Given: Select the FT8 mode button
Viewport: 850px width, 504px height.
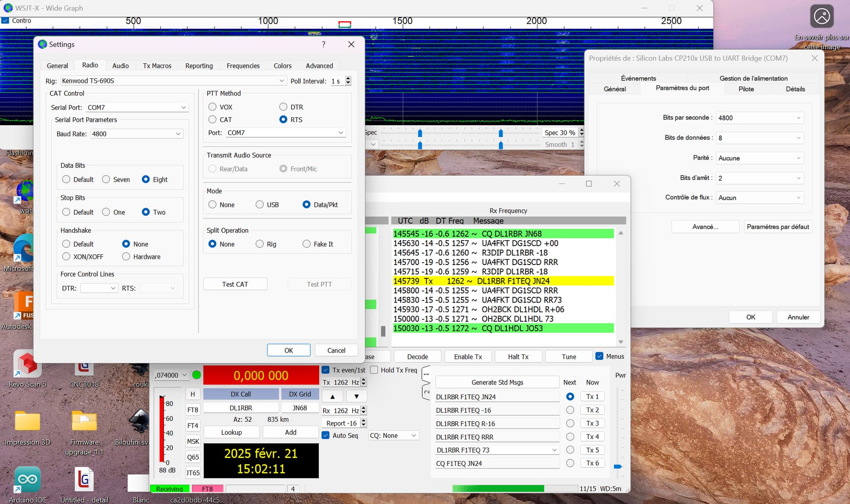Looking at the screenshot, I should click(x=193, y=410).
